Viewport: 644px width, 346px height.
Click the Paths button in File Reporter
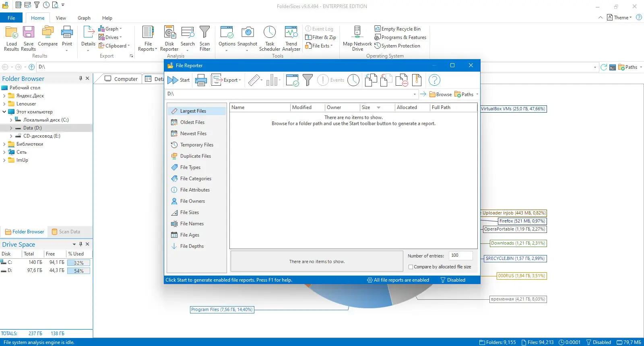click(466, 94)
